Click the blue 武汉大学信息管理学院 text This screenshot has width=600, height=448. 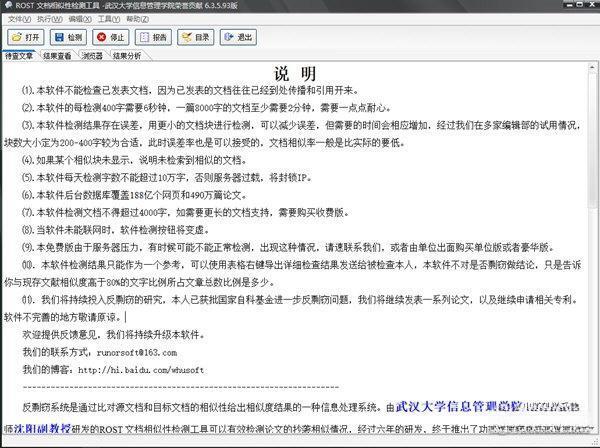[x=458, y=406]
